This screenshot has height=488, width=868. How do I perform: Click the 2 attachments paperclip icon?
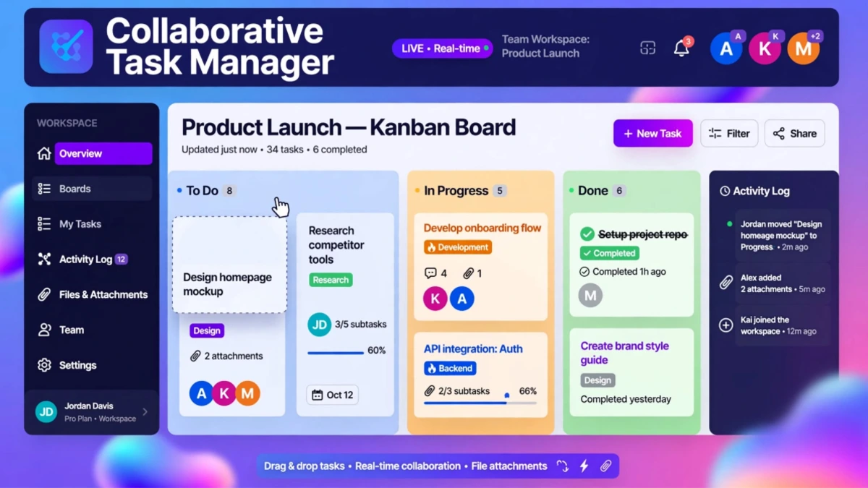click(x=195, y=356)
